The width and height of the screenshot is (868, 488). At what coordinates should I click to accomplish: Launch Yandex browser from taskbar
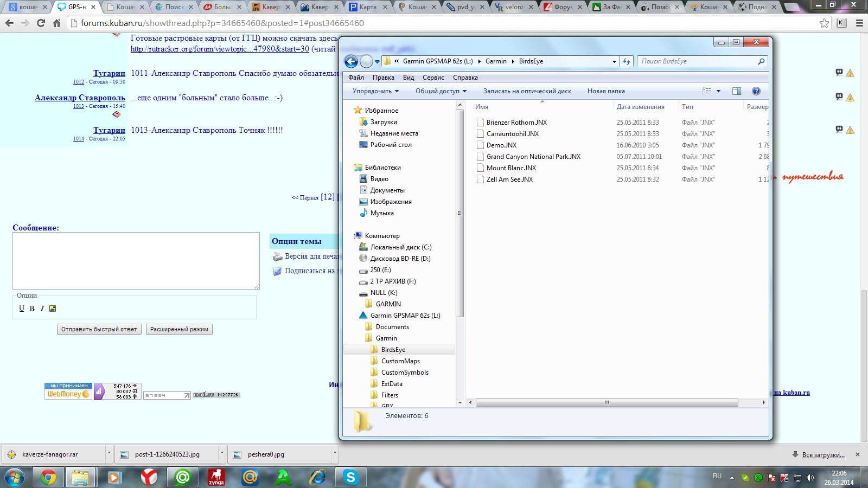[149, 477]
